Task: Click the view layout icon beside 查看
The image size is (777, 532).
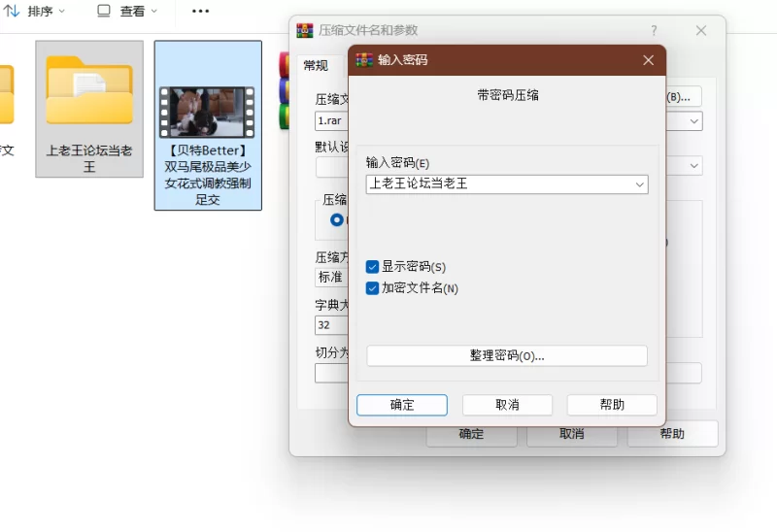Action: click(x=104, y=11)
